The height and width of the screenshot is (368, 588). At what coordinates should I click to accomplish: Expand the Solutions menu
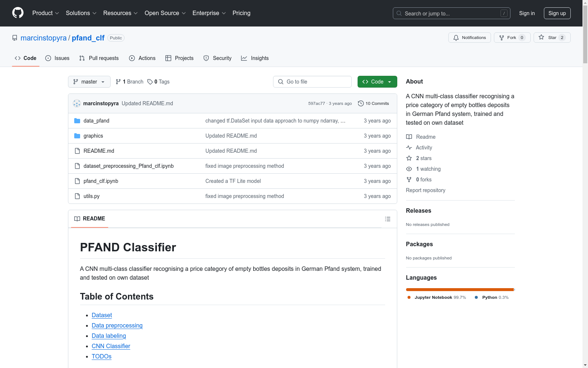click(81, 13)
